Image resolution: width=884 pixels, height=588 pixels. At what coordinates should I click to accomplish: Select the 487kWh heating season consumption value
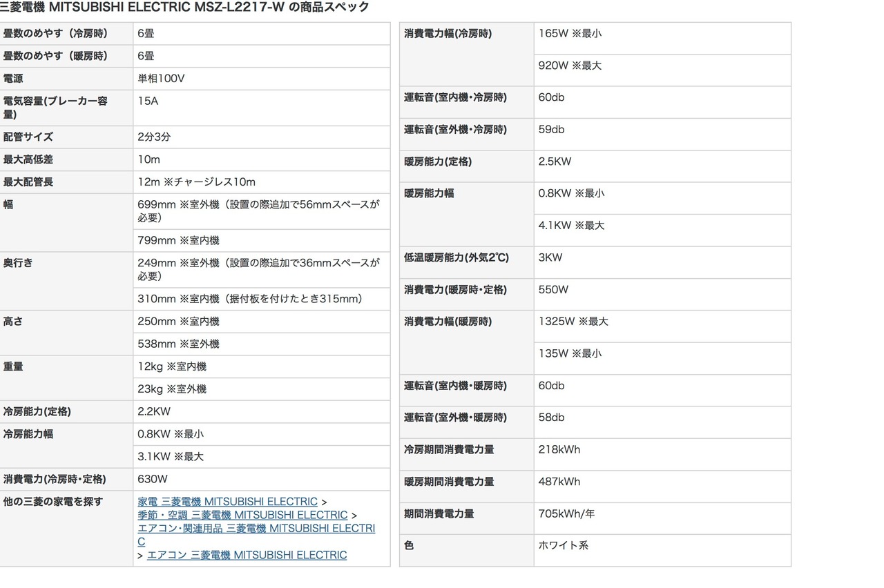coord(559,481)
